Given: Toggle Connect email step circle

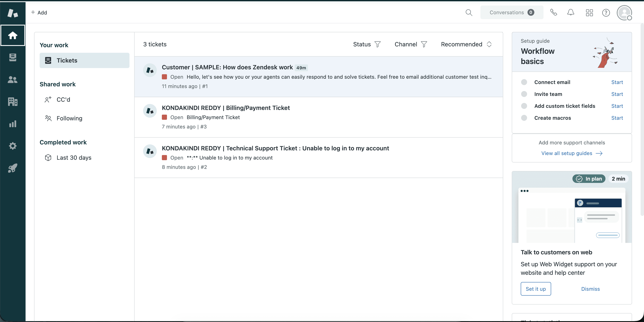Looking at the screenshot, I should tap(524, 82).
